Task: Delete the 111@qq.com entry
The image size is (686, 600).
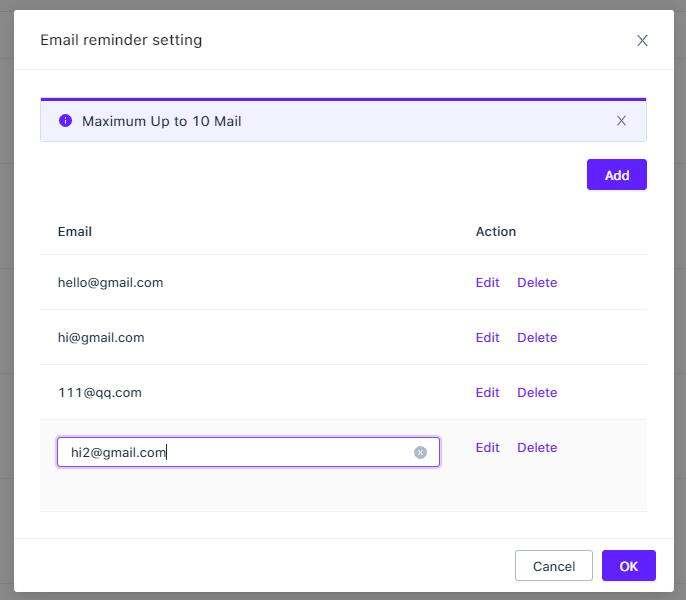Action: [x=537, y=393]
